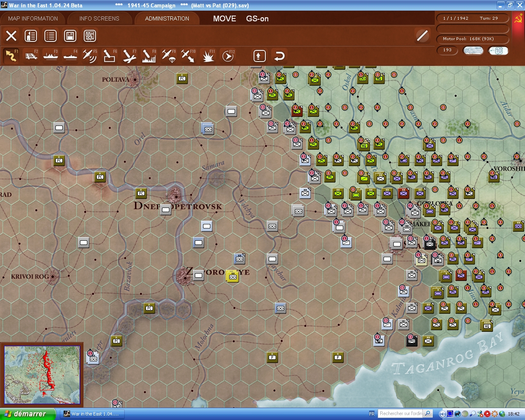Image resolution: width=525 pixels, height=420 pixels.
Task: Click the Poltava city hex
Action: (135, 80)
